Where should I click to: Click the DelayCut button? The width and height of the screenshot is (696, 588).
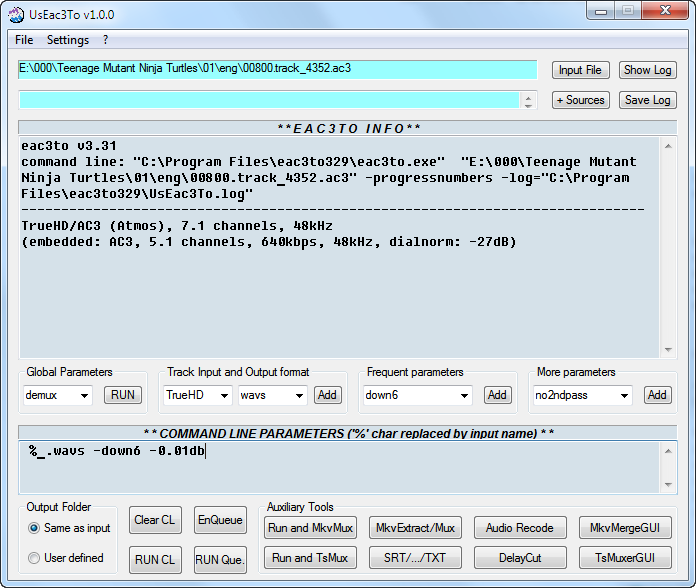coord(520,558)
